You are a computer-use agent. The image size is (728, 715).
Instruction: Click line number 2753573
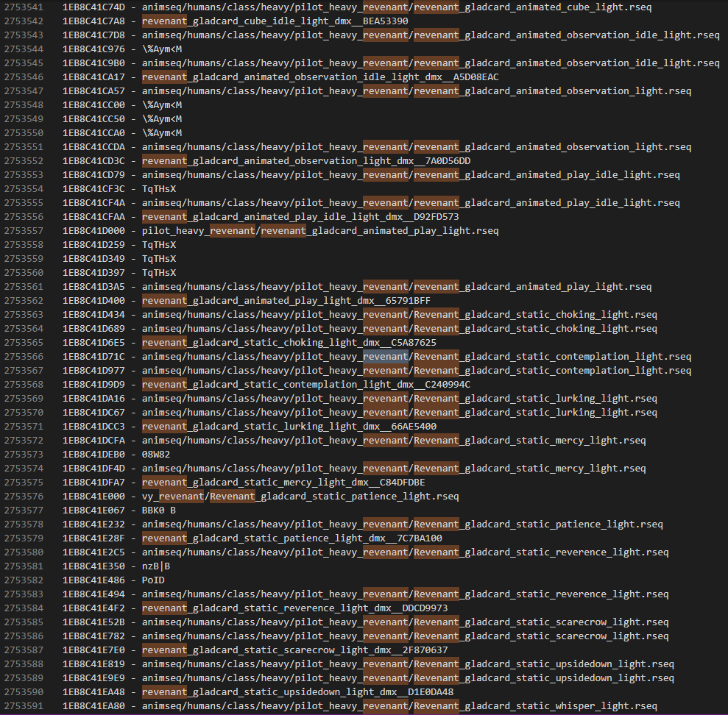23,455
